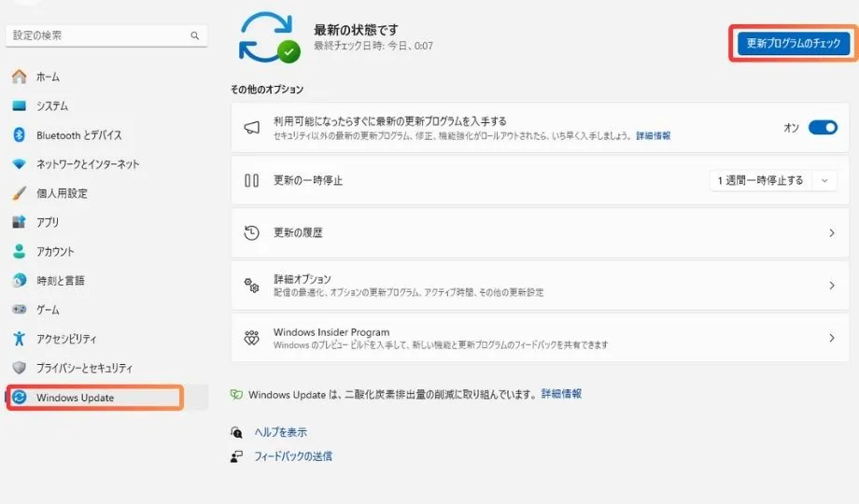
Task: Open the Windows Insider Program row title
Action: tap(331, 332)
